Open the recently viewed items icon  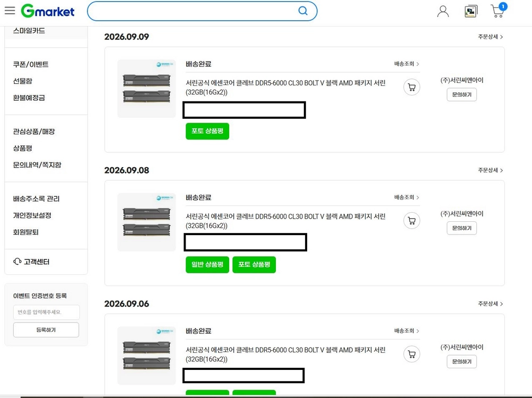click(x=471, y=11)
